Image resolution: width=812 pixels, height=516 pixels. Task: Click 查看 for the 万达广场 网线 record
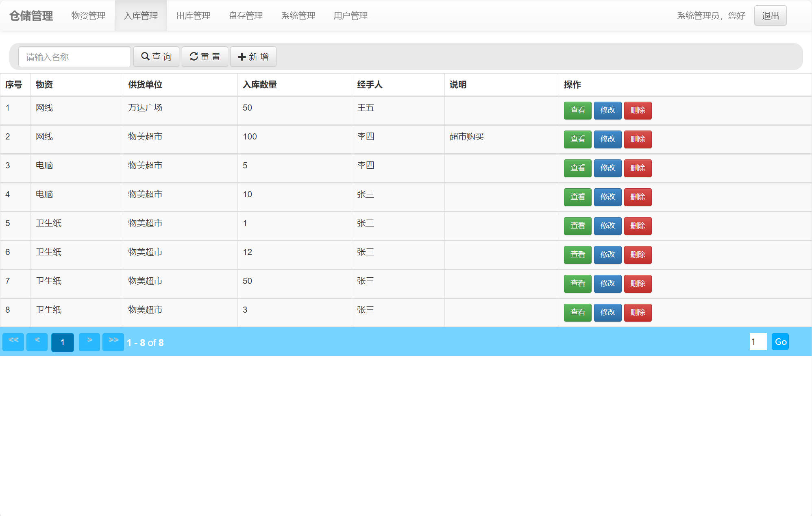point(577,110)
